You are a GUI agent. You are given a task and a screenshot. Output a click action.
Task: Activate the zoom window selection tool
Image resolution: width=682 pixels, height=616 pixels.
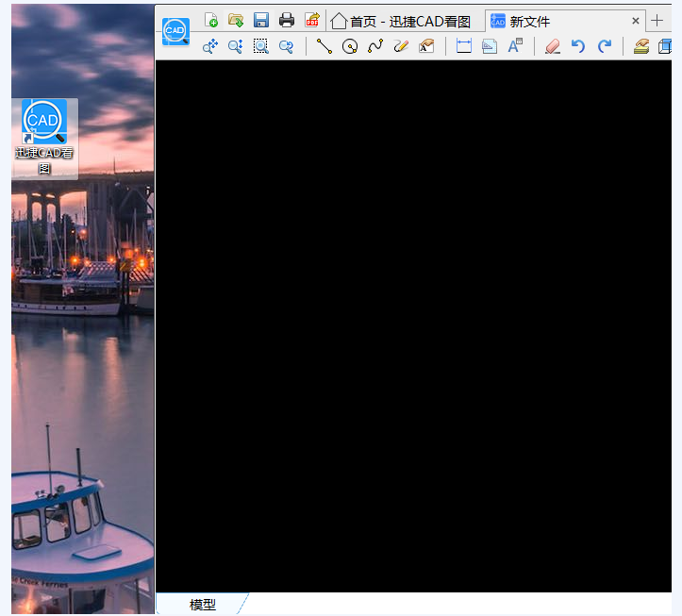(261, 46)
